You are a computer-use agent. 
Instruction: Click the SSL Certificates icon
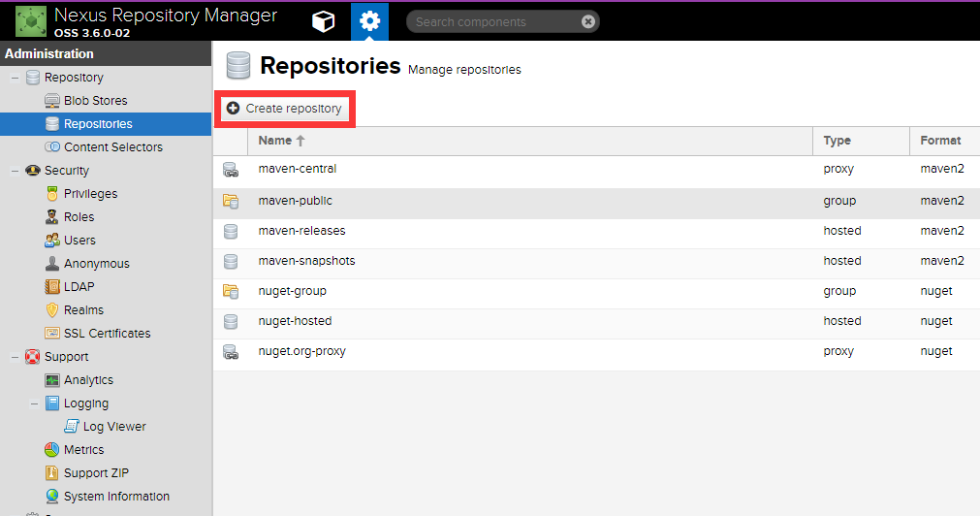tap(52, 334)
